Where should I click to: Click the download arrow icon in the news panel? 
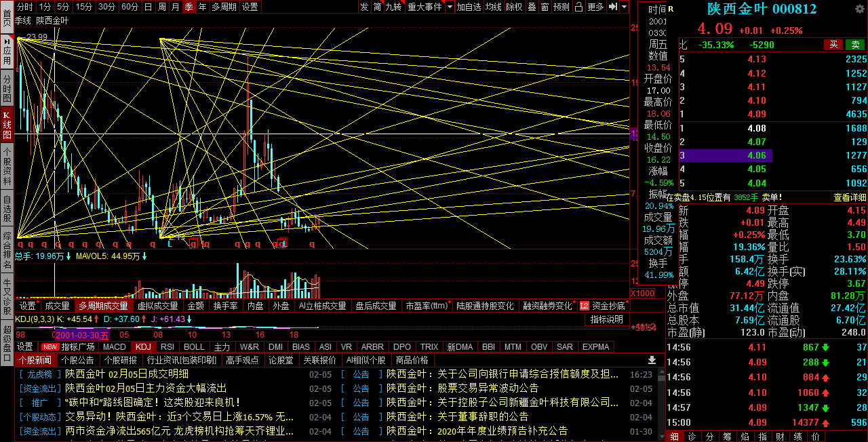[x=652, y=360]
